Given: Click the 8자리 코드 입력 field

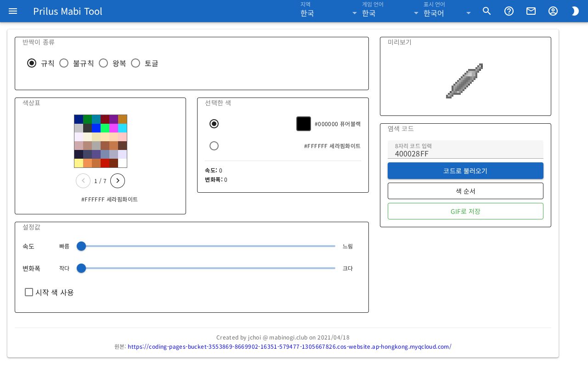Looking at the screenshot, I should (465, 149).
